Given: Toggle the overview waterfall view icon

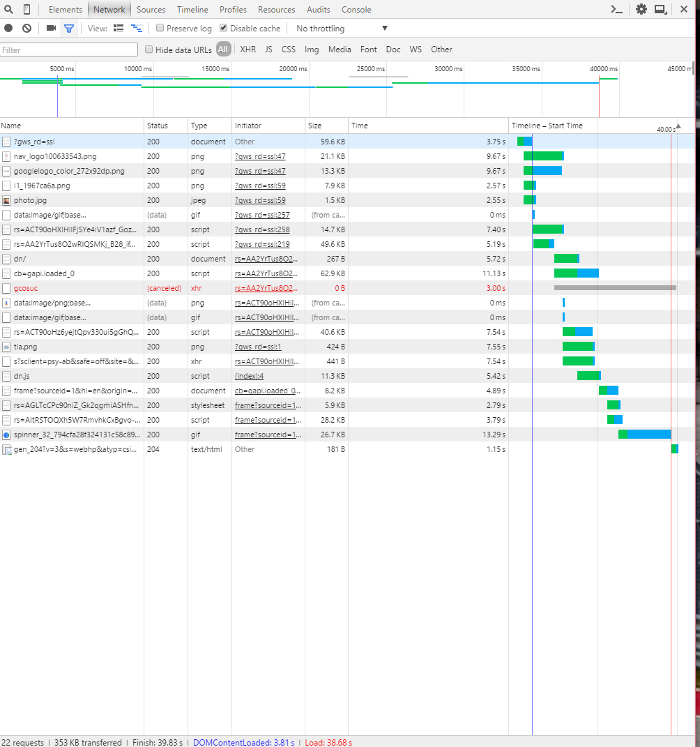Looking at the screenshot, I should point(137,28).
